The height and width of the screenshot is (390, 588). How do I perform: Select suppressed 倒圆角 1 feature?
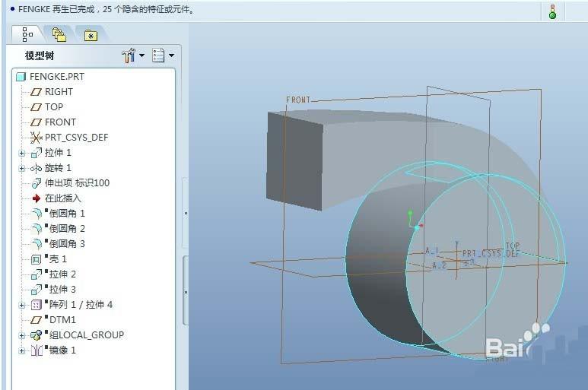[67, 214]
